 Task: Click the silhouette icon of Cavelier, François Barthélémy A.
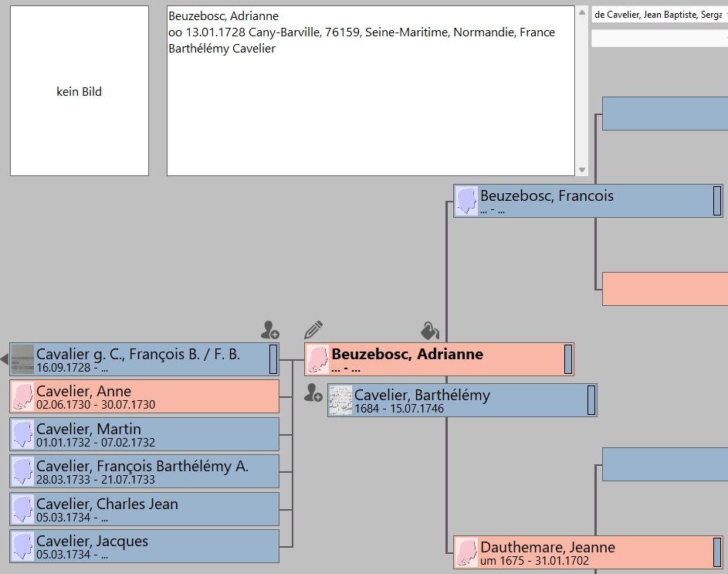(22, 471)
